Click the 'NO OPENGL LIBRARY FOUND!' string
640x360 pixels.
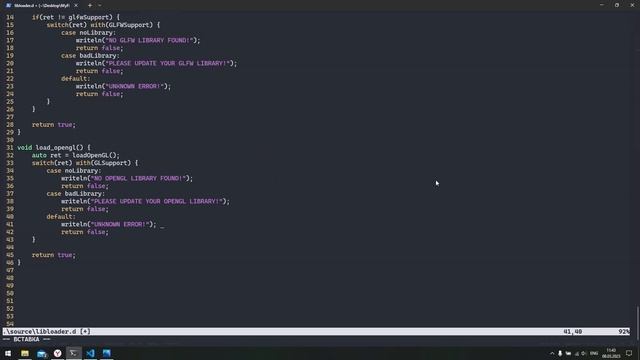(138, 178)
